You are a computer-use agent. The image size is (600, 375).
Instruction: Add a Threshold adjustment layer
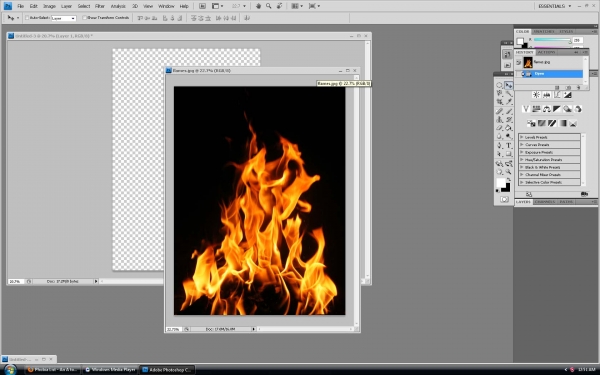(552, 123)
